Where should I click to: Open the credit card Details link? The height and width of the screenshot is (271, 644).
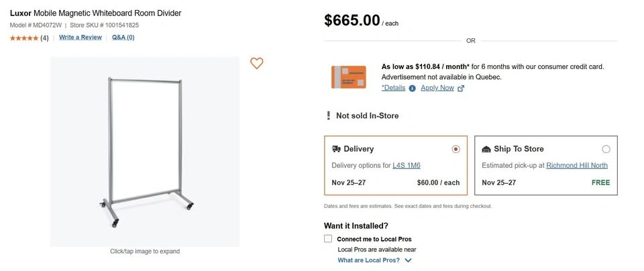(x=394, y=88)
